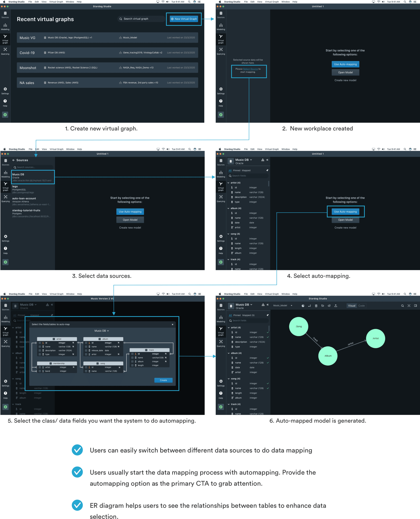Click the Search virtual graph field

[141, 19]
